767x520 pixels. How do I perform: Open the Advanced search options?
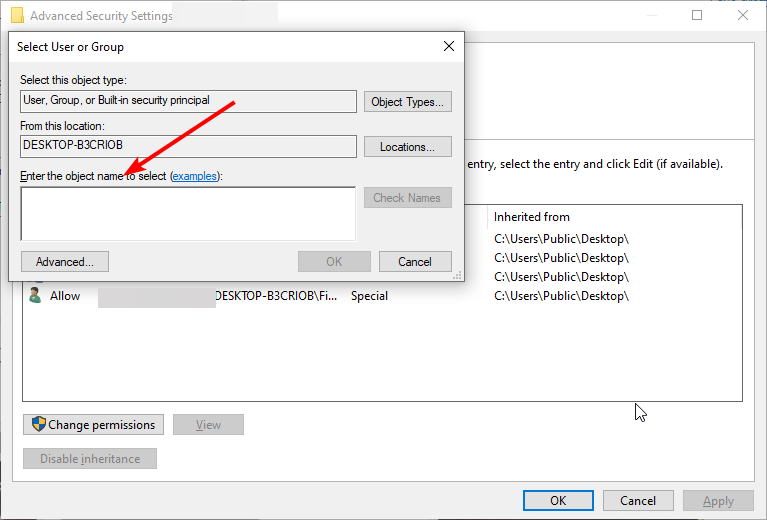tap(65, 262)
